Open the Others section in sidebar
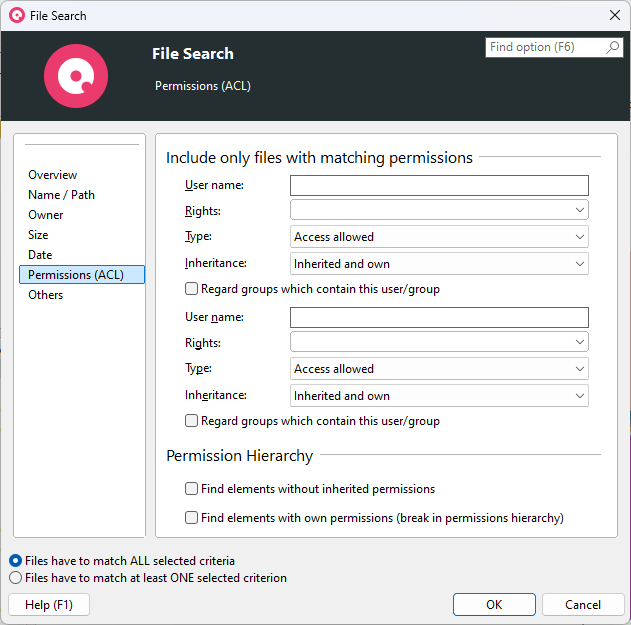The image size is (631, 625). point(45,295)
